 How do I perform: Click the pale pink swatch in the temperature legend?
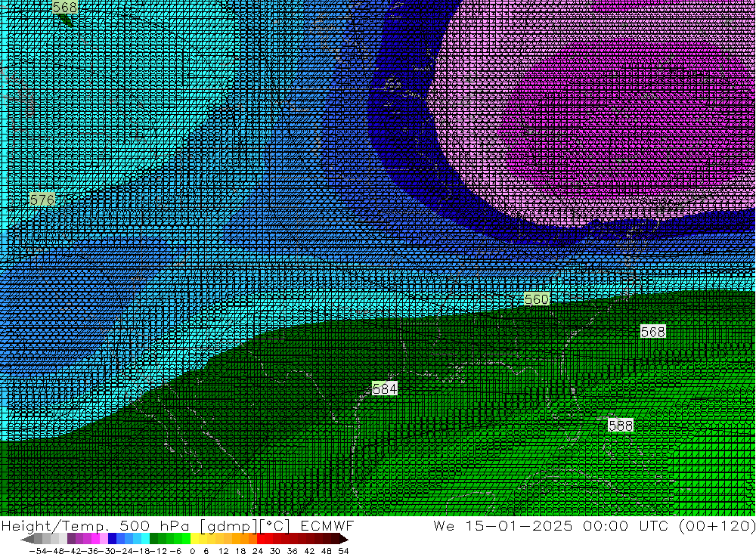pyautogui.click(x=104, y=539)
